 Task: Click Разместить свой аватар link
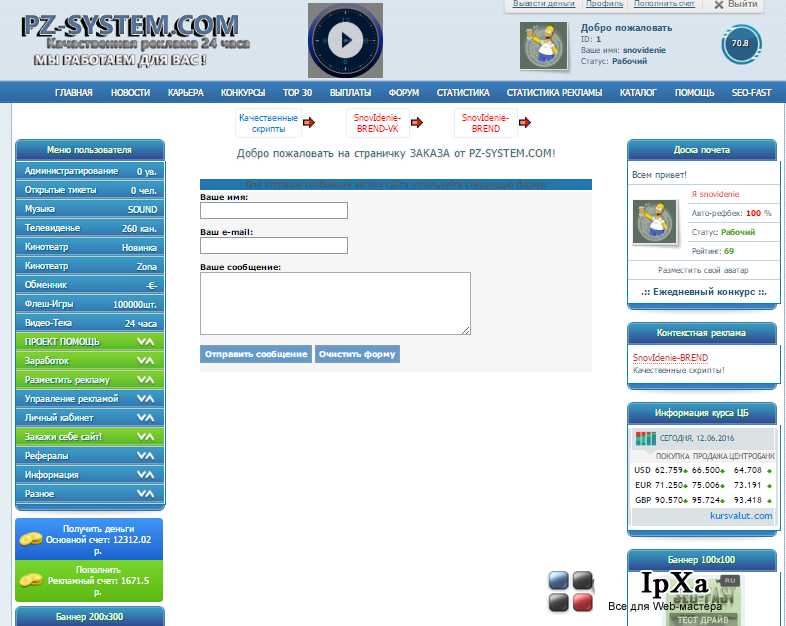pyautogui.click(x=703, y=270)
